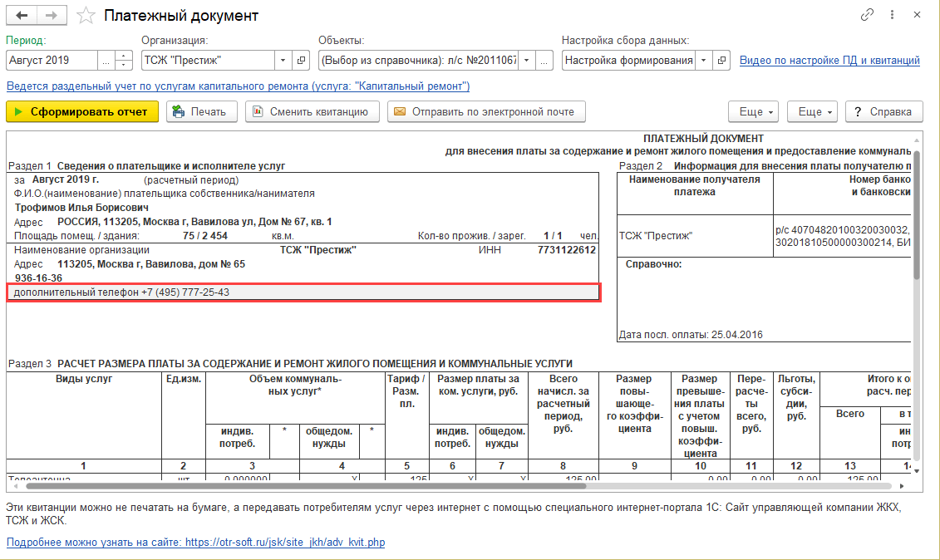Click the Виды услуг column header
940x560 pixels.
point(84,415)
